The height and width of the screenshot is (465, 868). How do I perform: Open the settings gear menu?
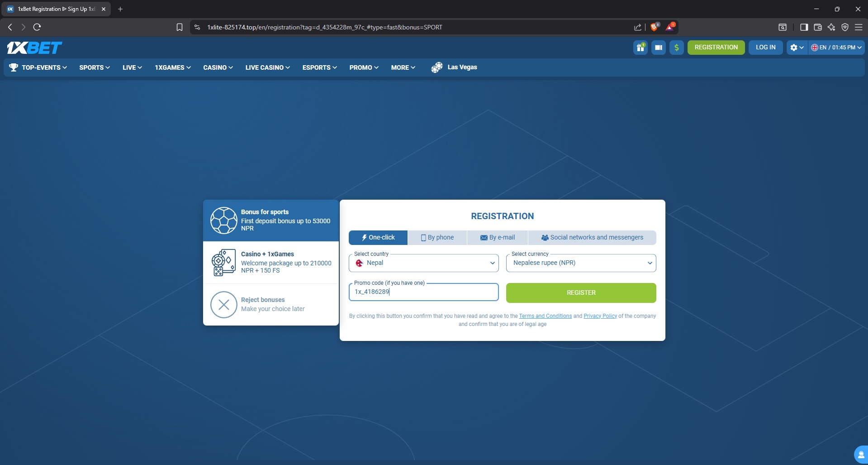pos(797,48)
